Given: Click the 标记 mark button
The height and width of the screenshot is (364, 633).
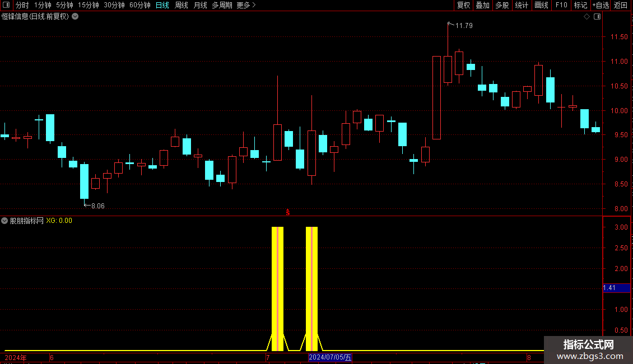Looking at the screenshot, I should [x=580, y=5].
